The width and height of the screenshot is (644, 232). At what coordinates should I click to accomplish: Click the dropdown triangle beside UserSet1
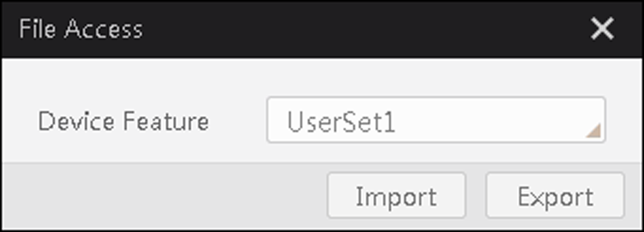pyautogui.click(x=593, y=130)
